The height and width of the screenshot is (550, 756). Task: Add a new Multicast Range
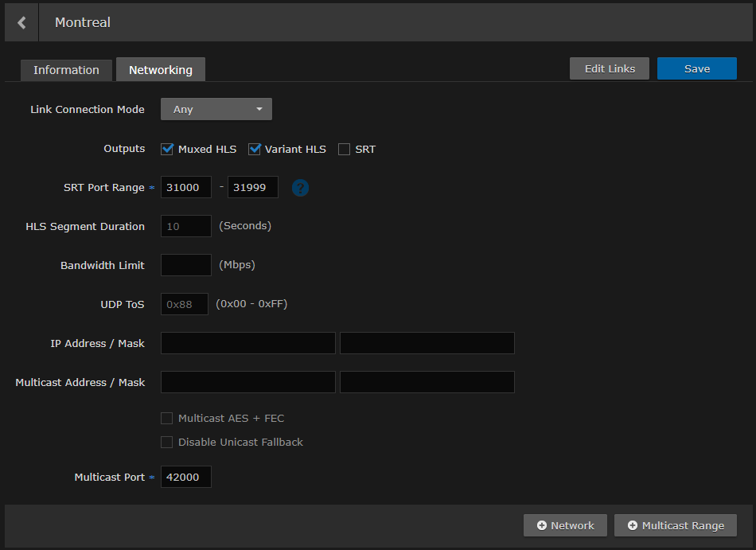pyautogui.click(x=675, y=525)
